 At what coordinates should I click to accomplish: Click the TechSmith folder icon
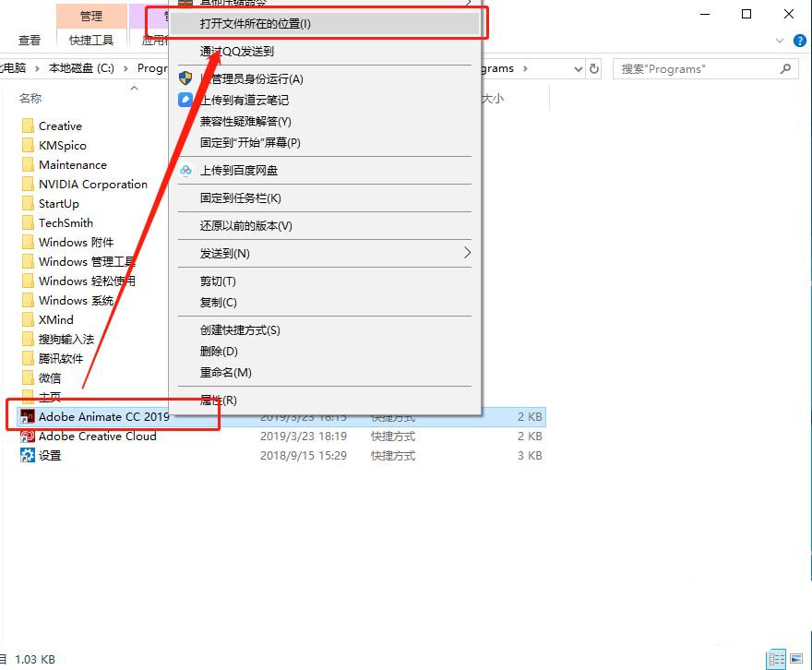pos(28,222)
